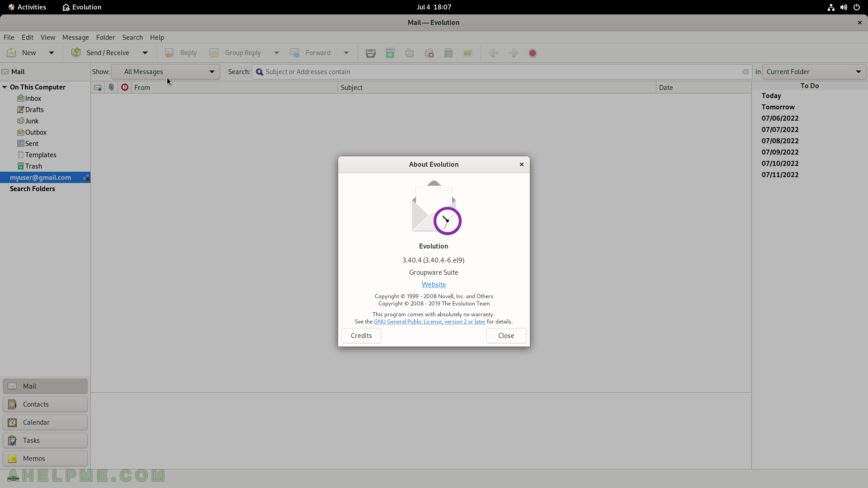Viewport: 868px width, 488px height.
Task: Open the Website link in About dialog
Action: (434, 285)
